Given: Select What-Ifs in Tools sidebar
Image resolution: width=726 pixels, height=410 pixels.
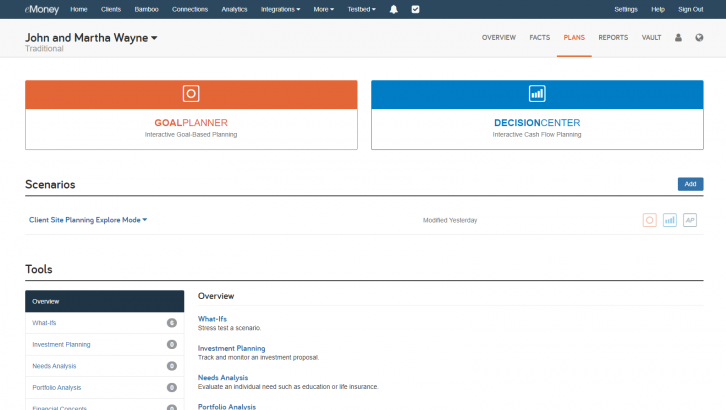Looking at the screenshot, I should pos(105,323).
